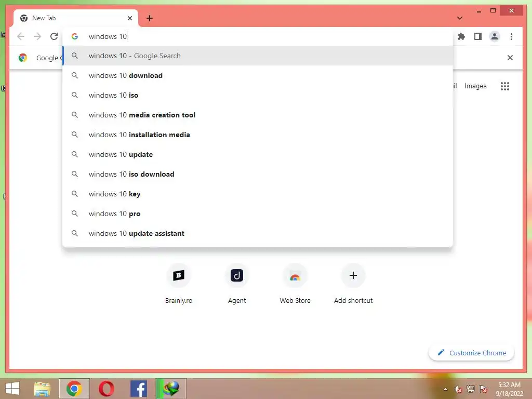Open the Windows Start button
This screenshot has height=399, width=532.
(x=12, y=389)
